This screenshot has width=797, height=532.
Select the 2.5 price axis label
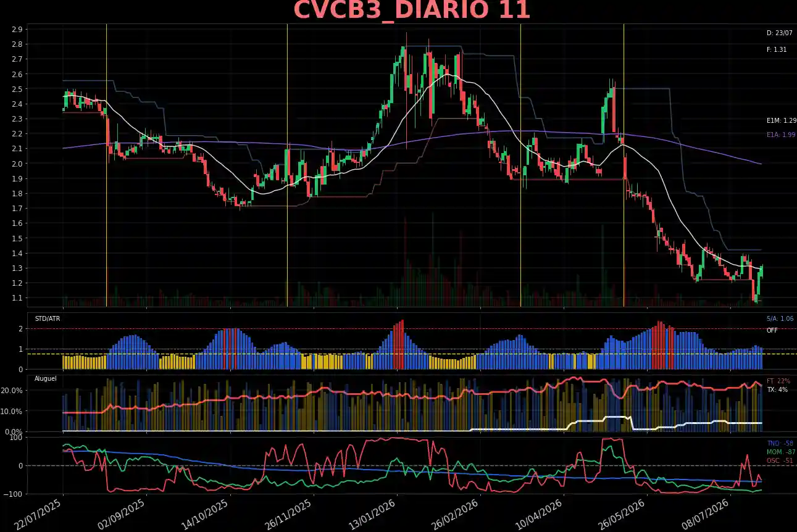coord(17,89)
